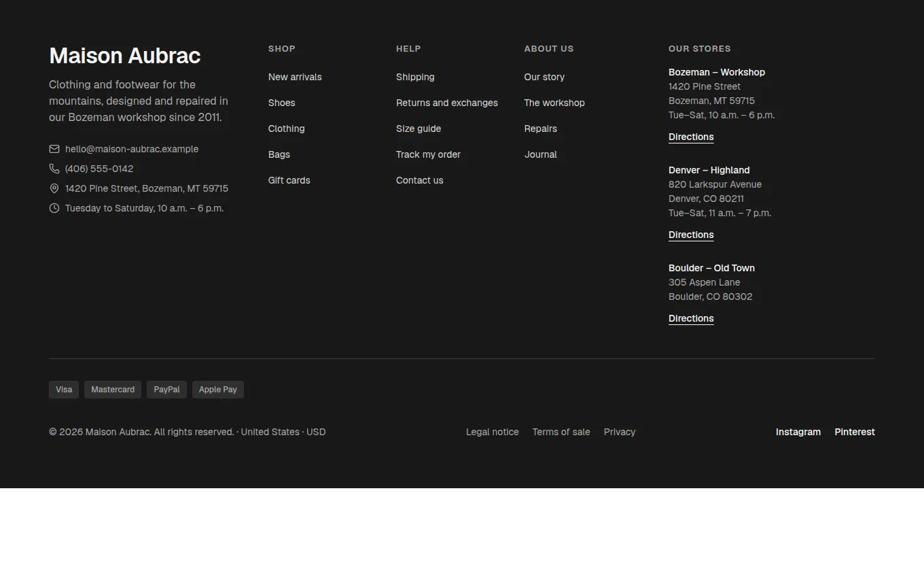This screenshot has width=924, height=578.
Task: Click the "1420 Pine Street, Bozeman, MT 59715" contact address
Action: pos(147,188)
